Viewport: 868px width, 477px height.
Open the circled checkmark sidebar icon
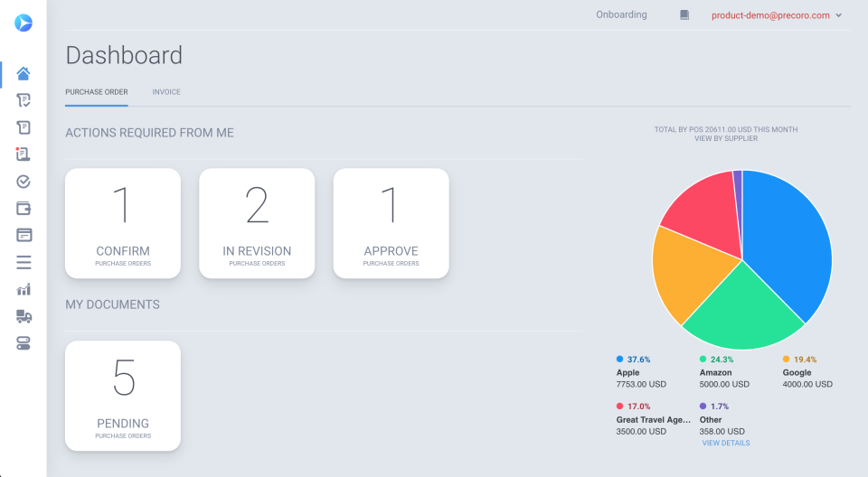click(24, 182)
